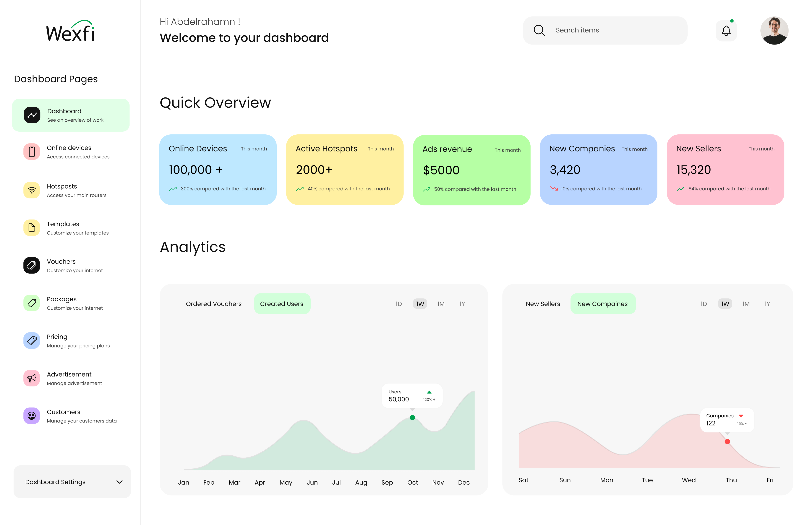Screen dimensions: 812x525
Task: Click the search magnifier icon
Action: tap(539, 30)
